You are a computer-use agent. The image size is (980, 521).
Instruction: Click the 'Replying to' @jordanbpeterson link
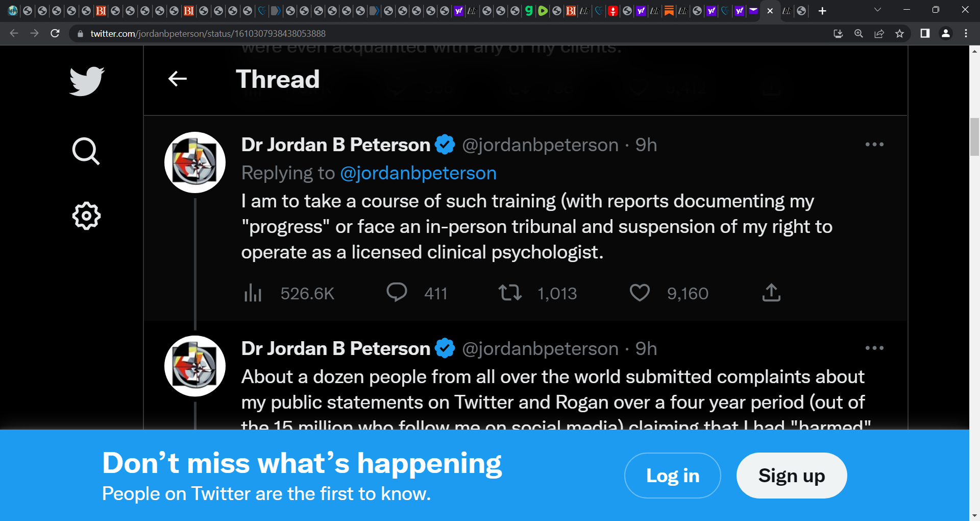click(x=418, y=173)
